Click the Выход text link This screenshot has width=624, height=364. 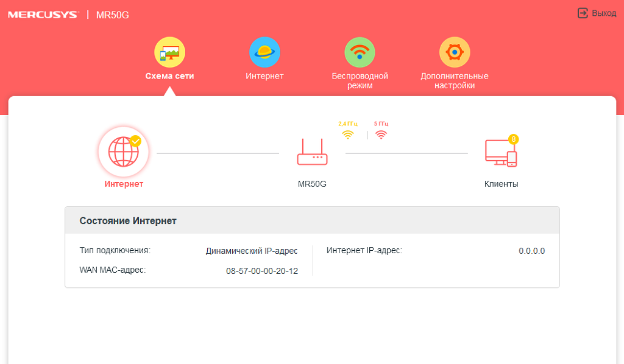[x=604, y=13]
